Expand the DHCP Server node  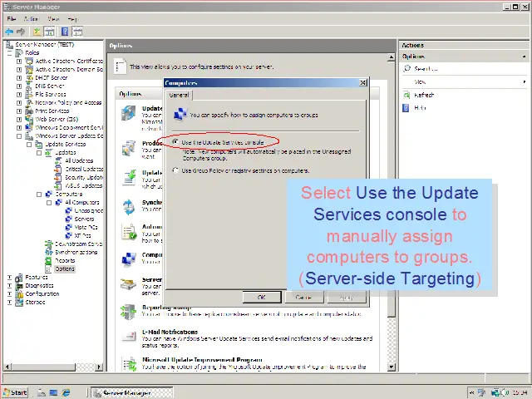[19, 77]
